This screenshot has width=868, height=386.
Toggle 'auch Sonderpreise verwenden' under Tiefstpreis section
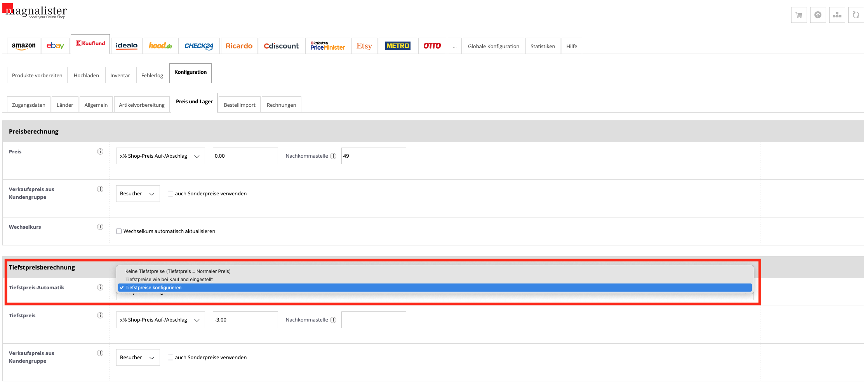click(x=170, y=358)
